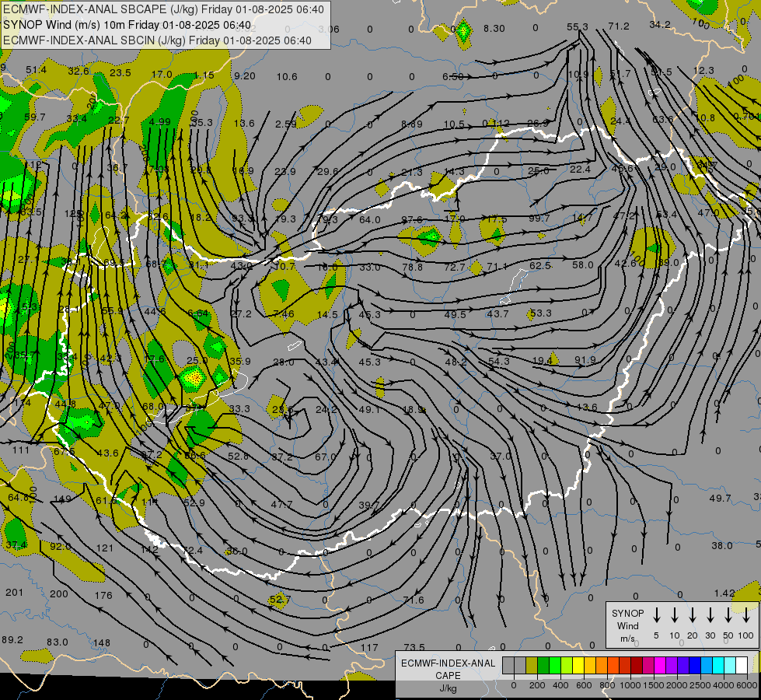Click the map value '73.5'

(414, 647)
